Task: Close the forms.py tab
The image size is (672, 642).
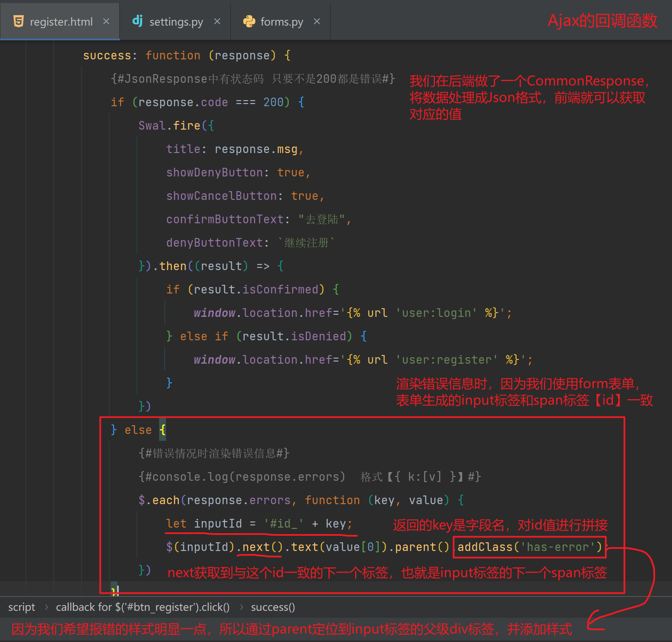Action: (x=317, y=21)
